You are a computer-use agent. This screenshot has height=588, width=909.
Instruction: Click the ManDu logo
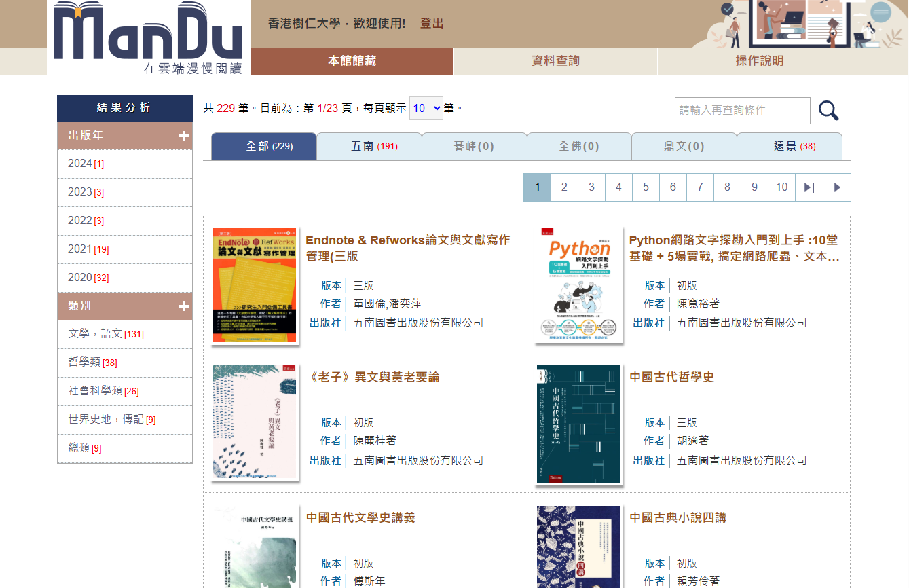click(148, 37)
